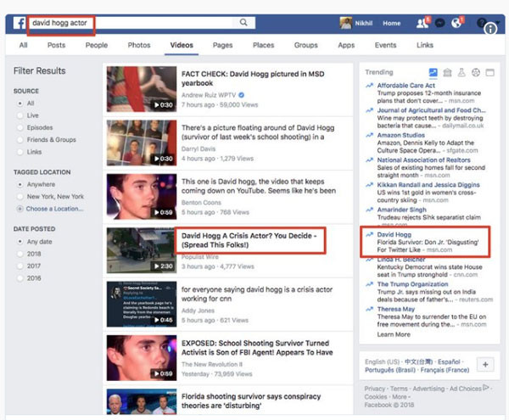This screenshot has width=509, height=420.
Task: Select the Links source radio button
Action: coord(20,152)
